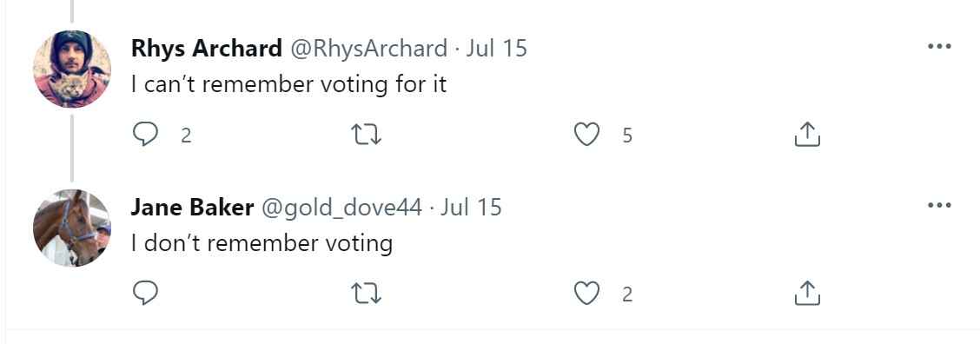Screen dimensions: 980x344
Task: Open more options for Jane Baker's tweet
Action: click(939, 204)
